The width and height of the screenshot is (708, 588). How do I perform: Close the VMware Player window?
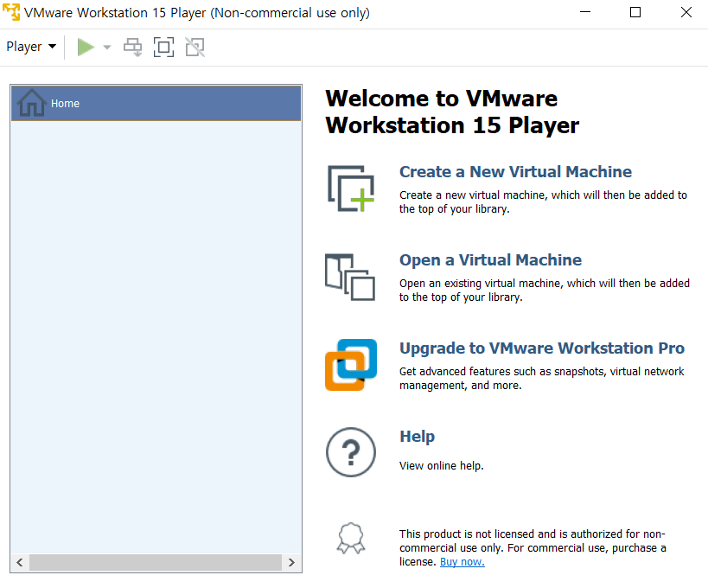pos(686,12)
